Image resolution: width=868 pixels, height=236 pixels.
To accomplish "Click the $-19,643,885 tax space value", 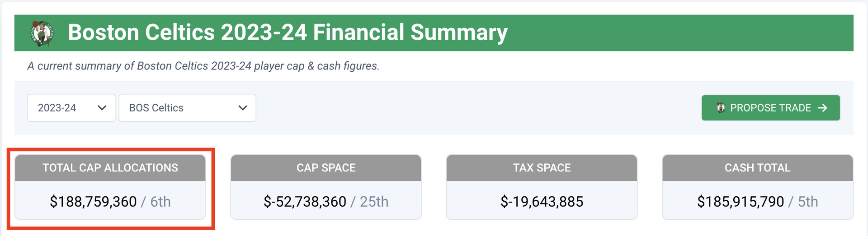I will [x=542, y=202].
